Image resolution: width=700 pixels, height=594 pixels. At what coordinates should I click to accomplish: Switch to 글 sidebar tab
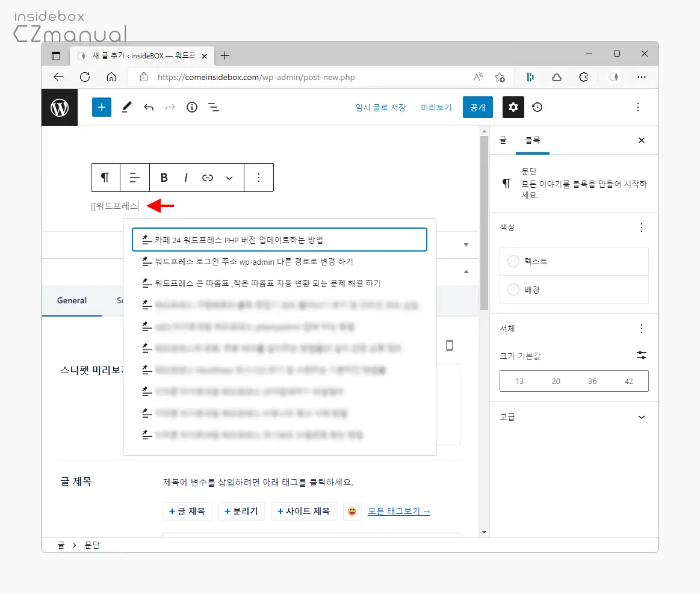pyautogui.click(x=503, y=140)
